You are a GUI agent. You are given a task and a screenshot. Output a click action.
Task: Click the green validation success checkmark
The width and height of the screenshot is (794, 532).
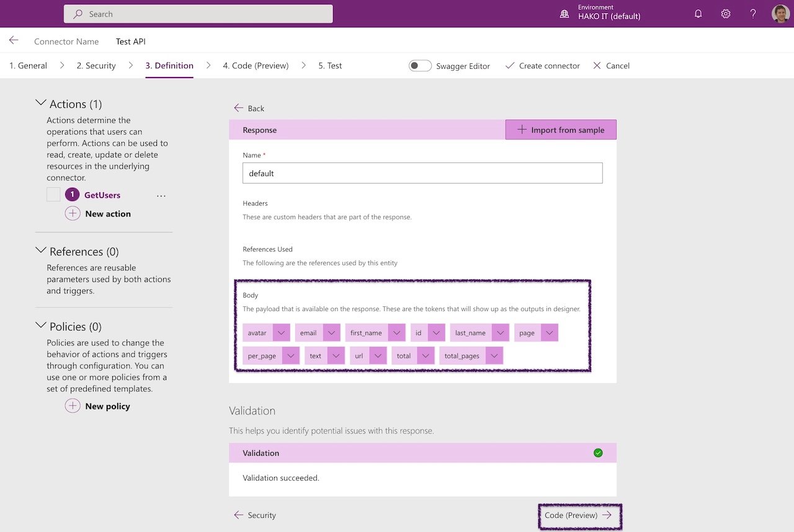point(598,453)
